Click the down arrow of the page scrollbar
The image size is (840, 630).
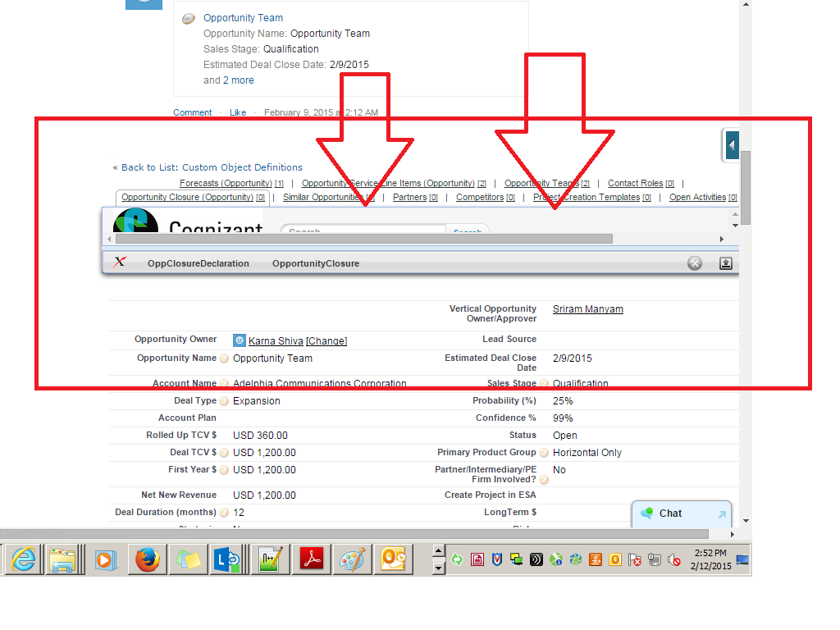coord(746,521)
